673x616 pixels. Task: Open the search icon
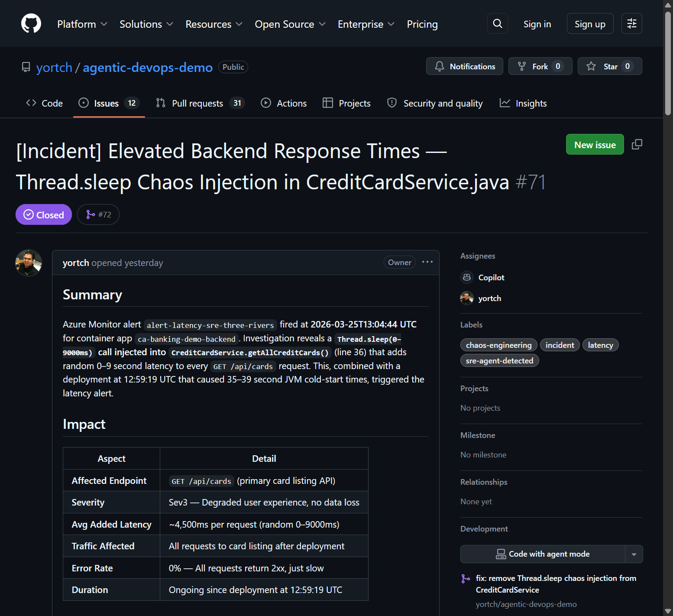coord(497,23)
